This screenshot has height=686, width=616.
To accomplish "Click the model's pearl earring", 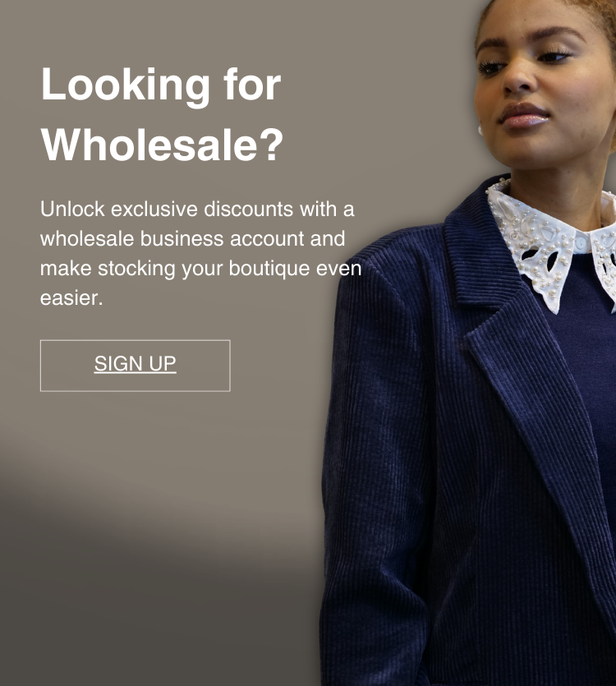I will [x=480, y=130].
